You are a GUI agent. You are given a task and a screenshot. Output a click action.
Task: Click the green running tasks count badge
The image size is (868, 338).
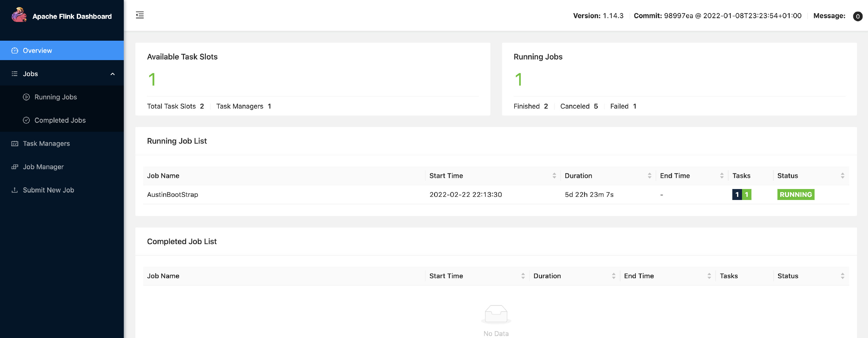(x=746, y=195)
